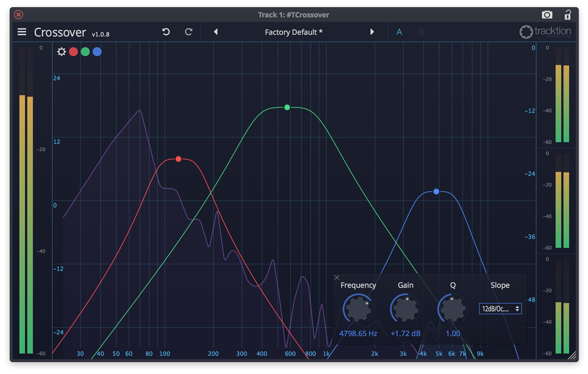This screenshot has width=588, height=374.
Task: Select the red band enable circle
Action: [x=73, y=51]
